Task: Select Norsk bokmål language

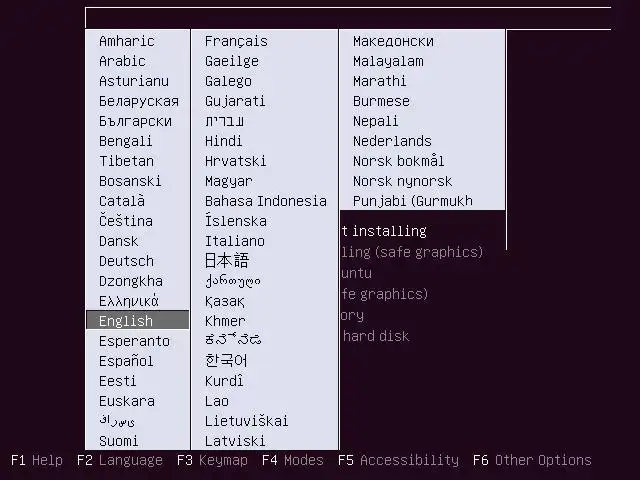Action: tap(398, 160)
